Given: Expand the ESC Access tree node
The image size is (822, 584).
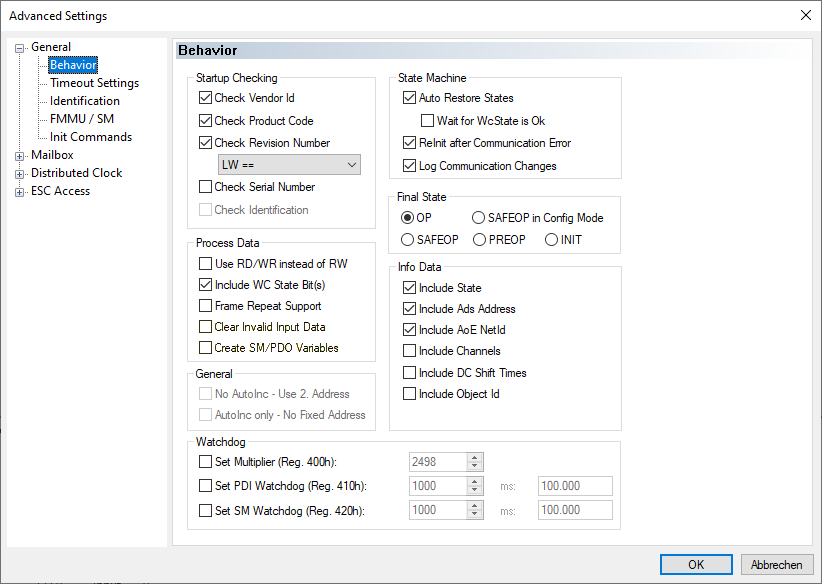Looking at the screenshot, I should click(x=19, y=192).
